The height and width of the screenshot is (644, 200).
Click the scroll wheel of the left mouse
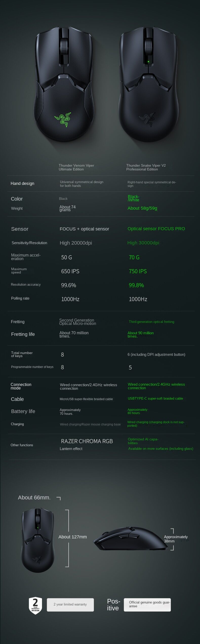point(64,47)
